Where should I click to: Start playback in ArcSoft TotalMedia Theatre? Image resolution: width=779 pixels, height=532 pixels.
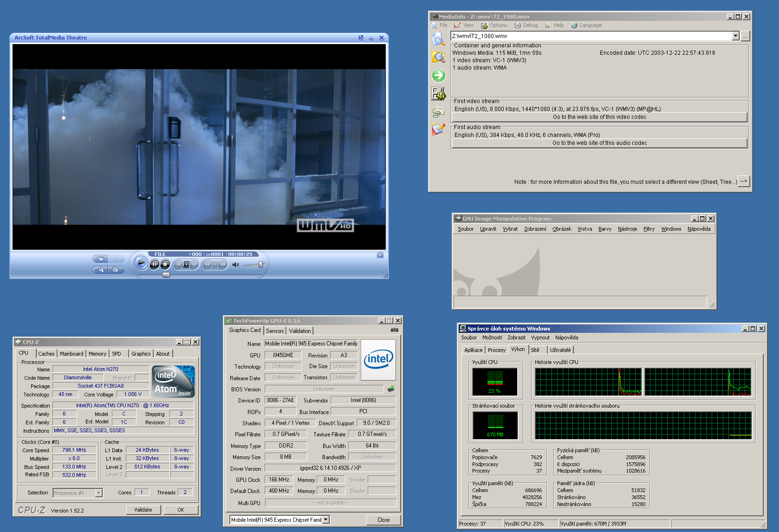coord(141,263)
